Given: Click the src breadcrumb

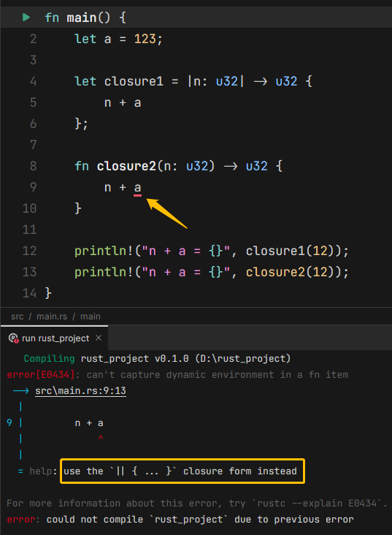Looking at the screenshot, I should tap(18, 316).
